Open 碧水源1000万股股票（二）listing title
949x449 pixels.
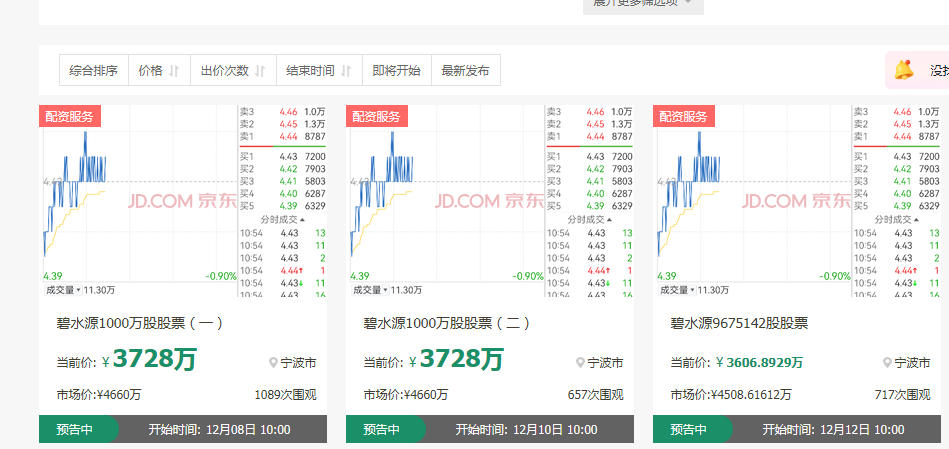click(x=447, y=323)
